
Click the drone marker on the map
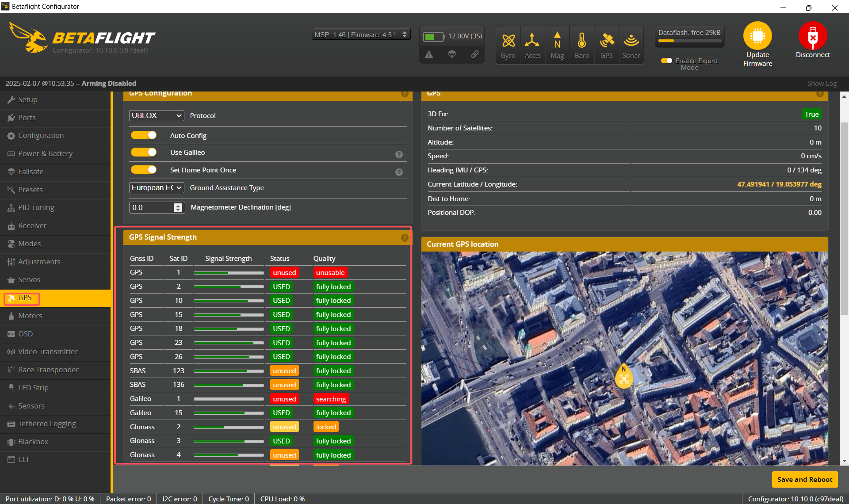coord(624,377)
